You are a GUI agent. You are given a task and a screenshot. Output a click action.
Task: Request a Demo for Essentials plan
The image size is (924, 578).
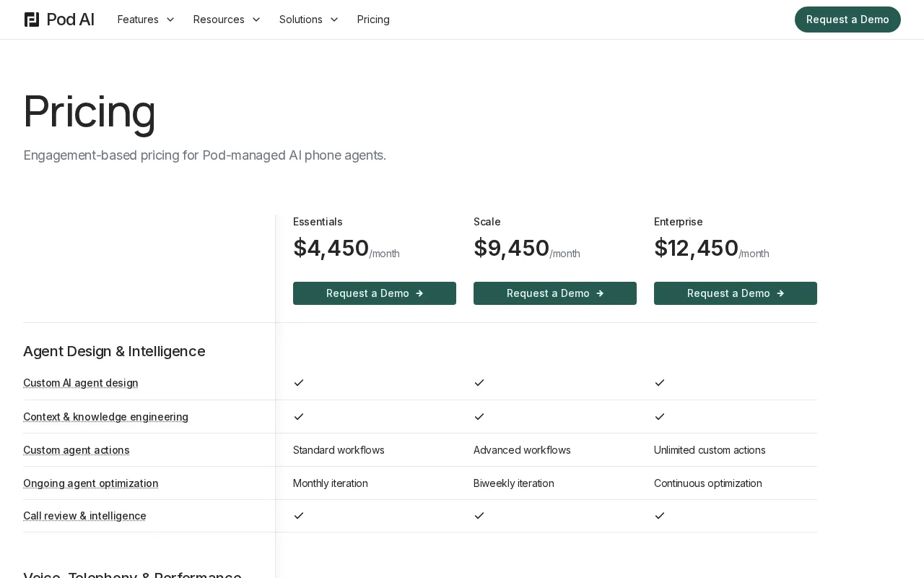[x=375, y=293]
